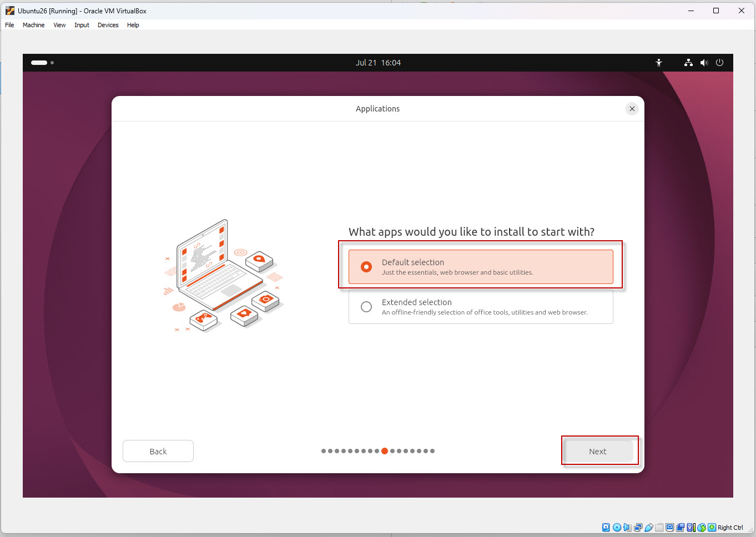The width and height of the screenshot is (756, 537).
Task: Open the Devices menu
Action: click(108, 25)
